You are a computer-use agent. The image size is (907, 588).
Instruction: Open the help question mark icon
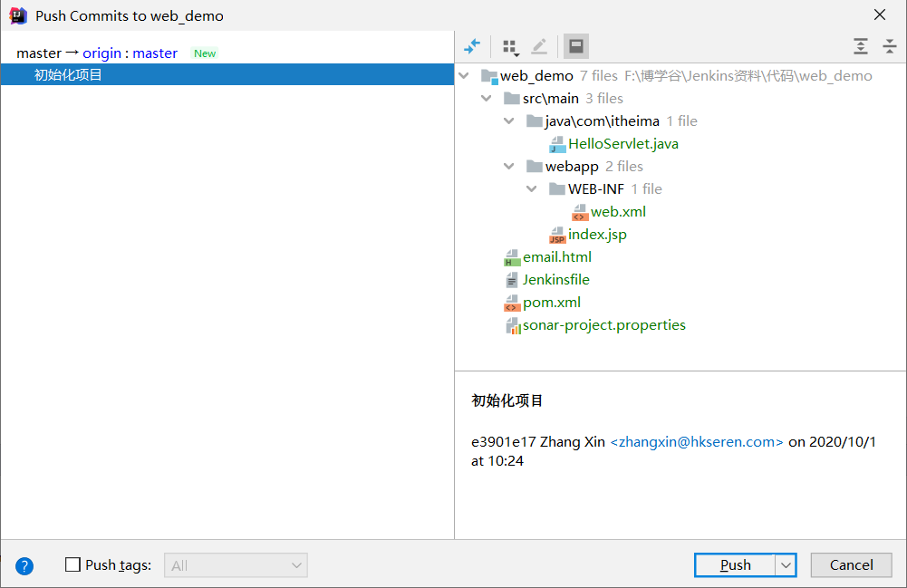click(24, 566)
